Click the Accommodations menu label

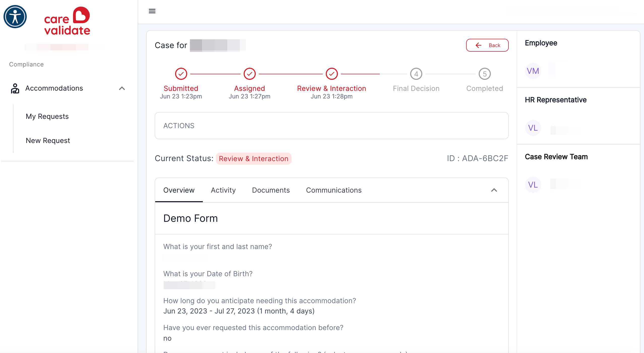click(54, 88)
